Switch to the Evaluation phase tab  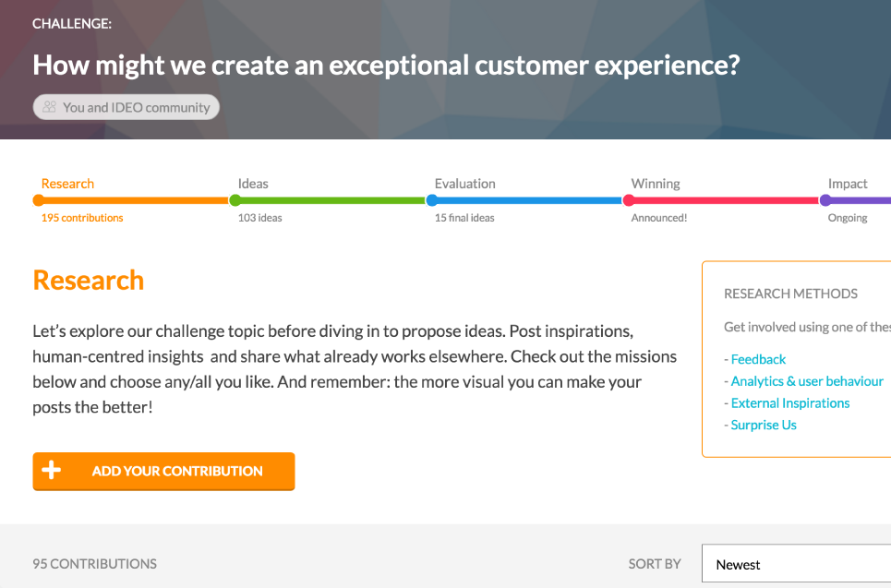coord(465,183)
